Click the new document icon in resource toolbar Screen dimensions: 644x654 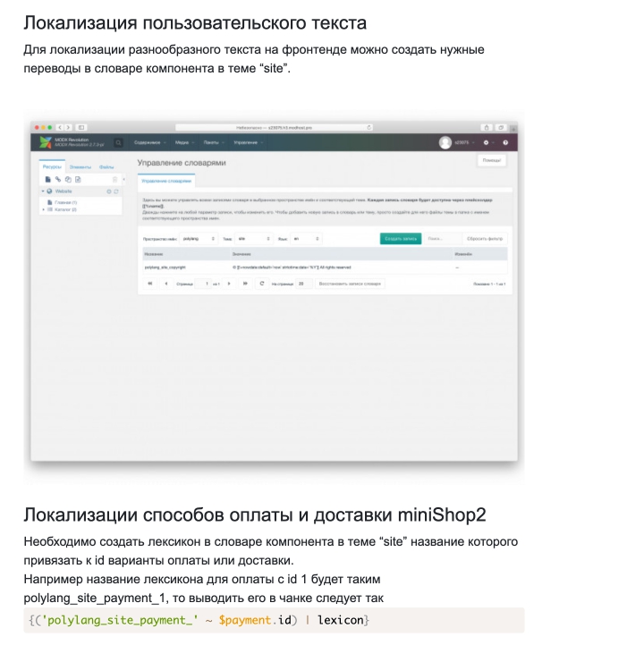[48, 179]
